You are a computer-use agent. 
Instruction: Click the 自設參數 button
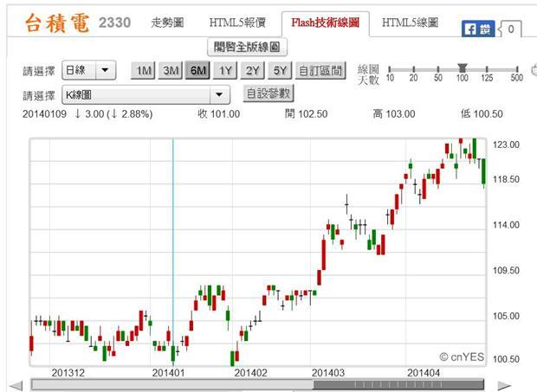pos(268,93)
